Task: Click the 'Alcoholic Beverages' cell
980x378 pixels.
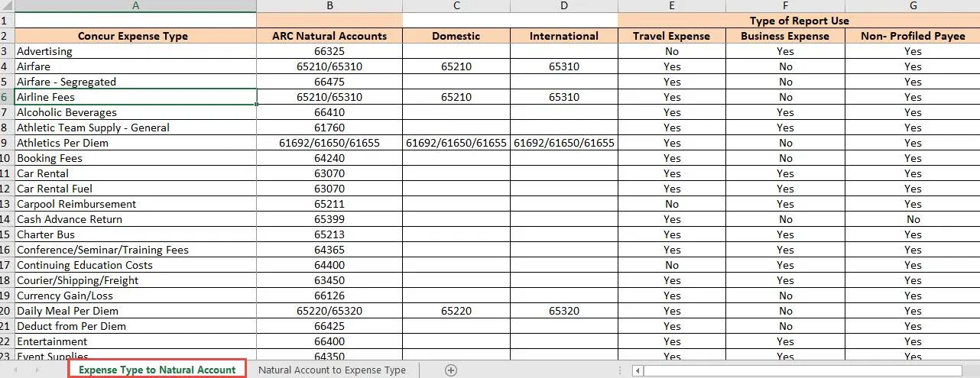Action: [x=135, y=112]
